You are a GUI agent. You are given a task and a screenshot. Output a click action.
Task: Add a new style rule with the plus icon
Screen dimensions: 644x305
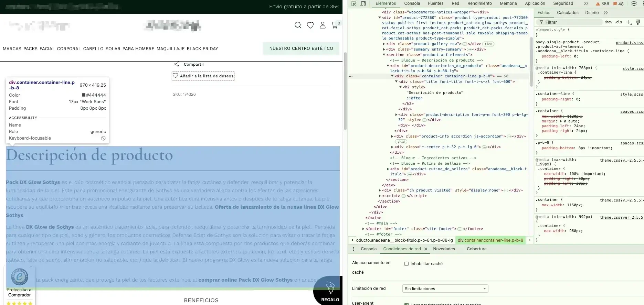pyautogui.click(x=628, y=22)
